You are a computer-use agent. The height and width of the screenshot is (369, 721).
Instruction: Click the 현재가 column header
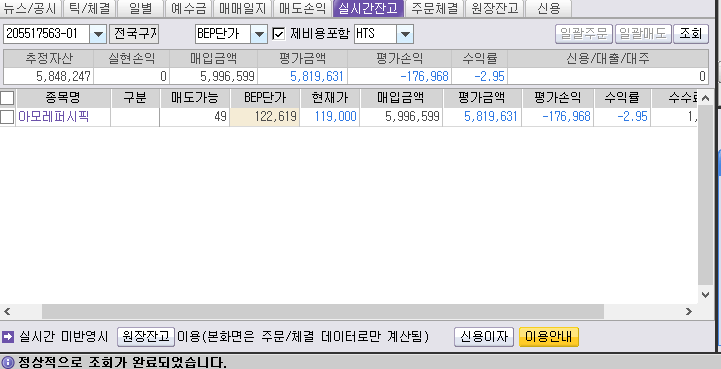pyautogui.click(x=330, y=98)
